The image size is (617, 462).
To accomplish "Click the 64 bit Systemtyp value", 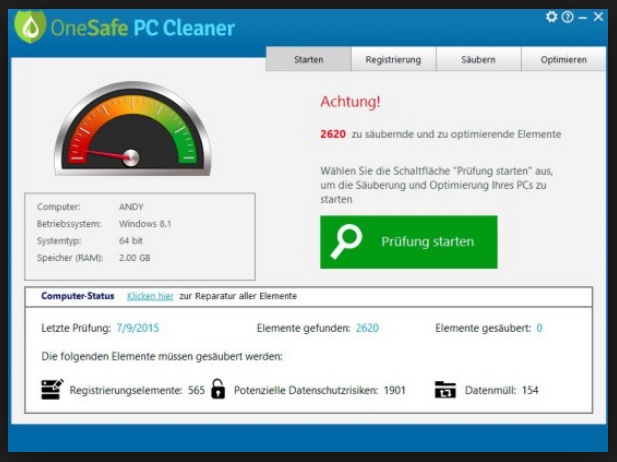I will tap(131, 240).
